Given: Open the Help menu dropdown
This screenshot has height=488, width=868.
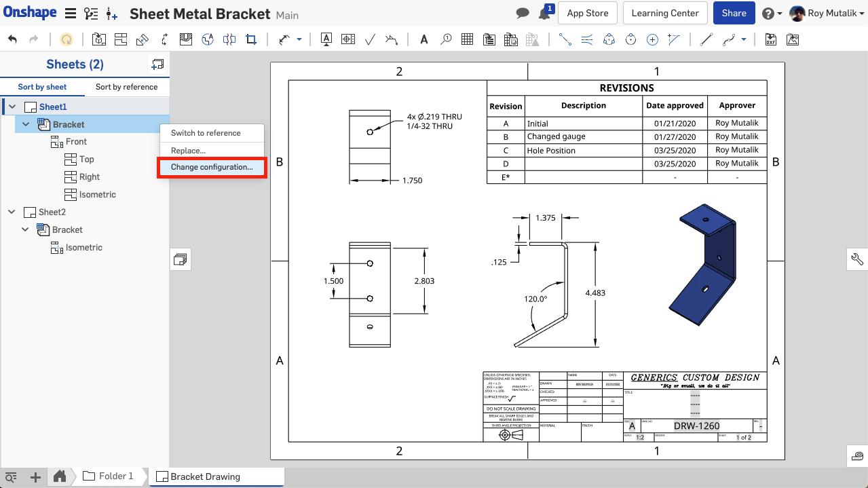Looking at the screenshot, I should pos(772,14).
